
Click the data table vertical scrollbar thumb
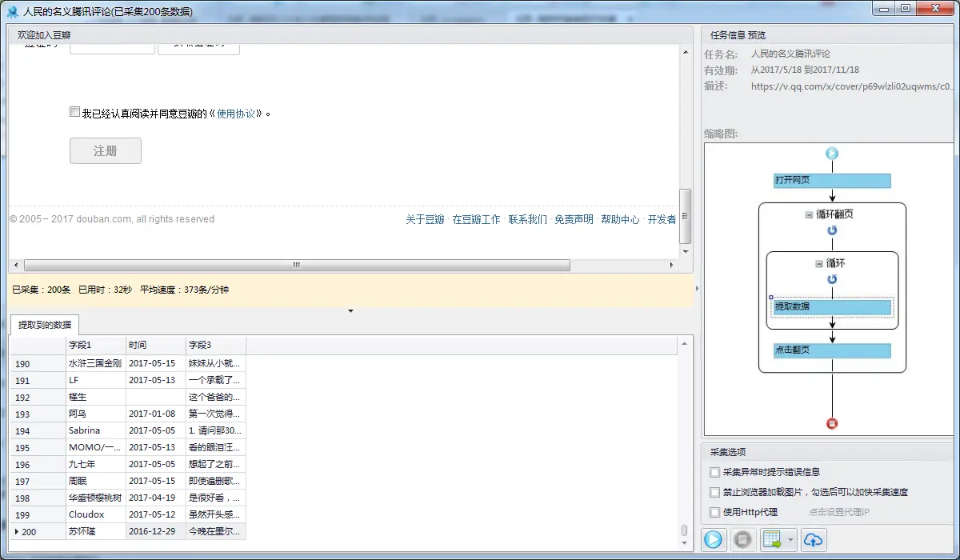pos(684,530)
